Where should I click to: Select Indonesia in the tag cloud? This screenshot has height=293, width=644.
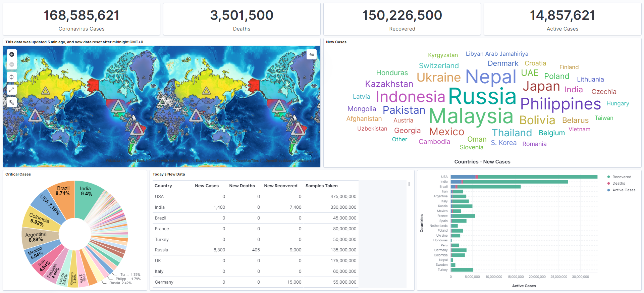coord(410,97)
